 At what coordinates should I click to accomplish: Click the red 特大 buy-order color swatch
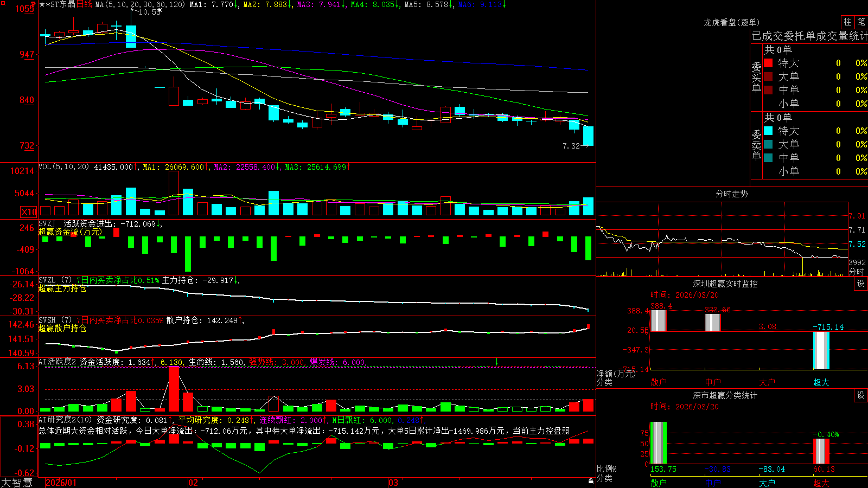point(768,63)
